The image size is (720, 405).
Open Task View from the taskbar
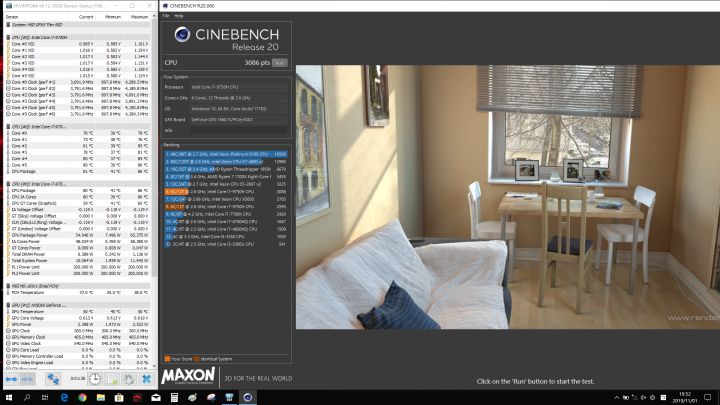pos(45,398)
